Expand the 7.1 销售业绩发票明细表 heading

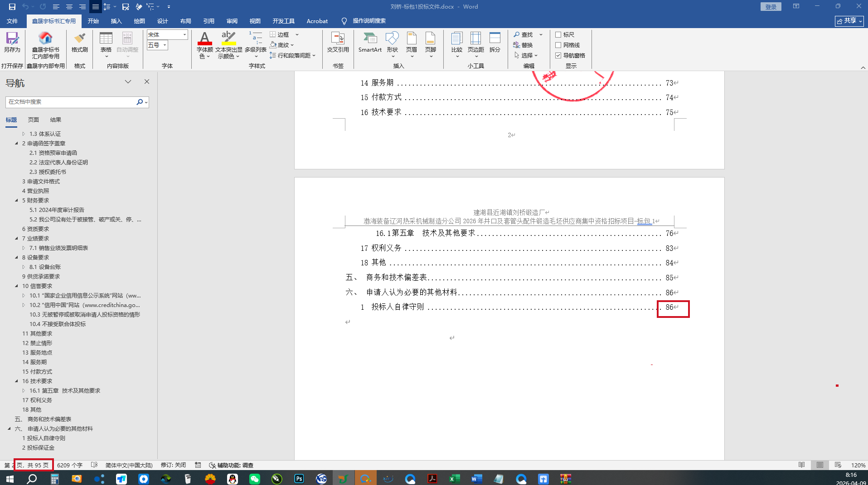pyautogui.click(x=24, y=248)
